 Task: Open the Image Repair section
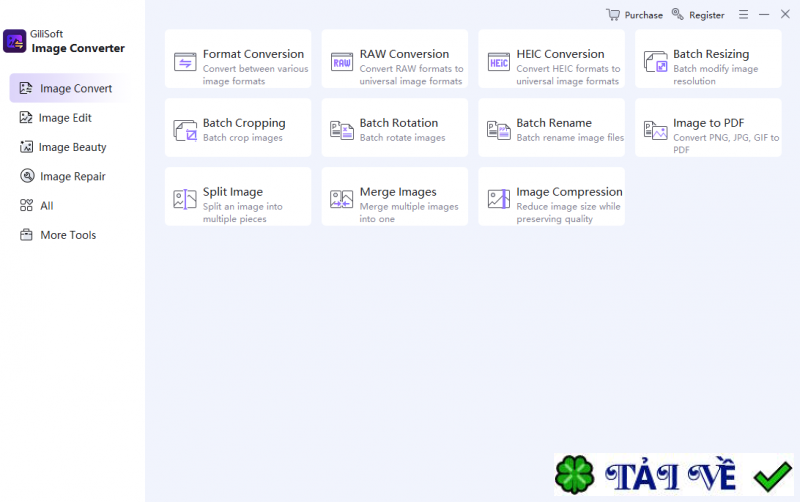click(x=72, y=177)
